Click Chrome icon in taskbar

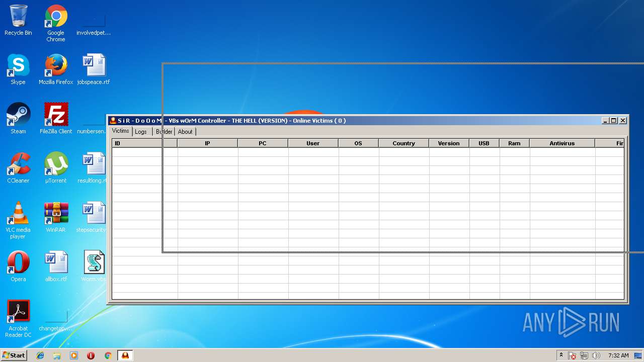coord(108,355)
